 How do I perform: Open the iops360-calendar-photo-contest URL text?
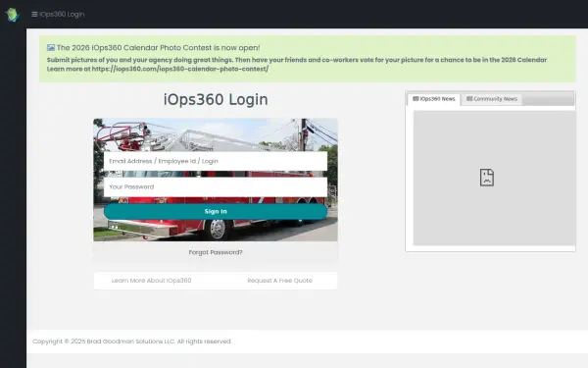tap(180, 69)
